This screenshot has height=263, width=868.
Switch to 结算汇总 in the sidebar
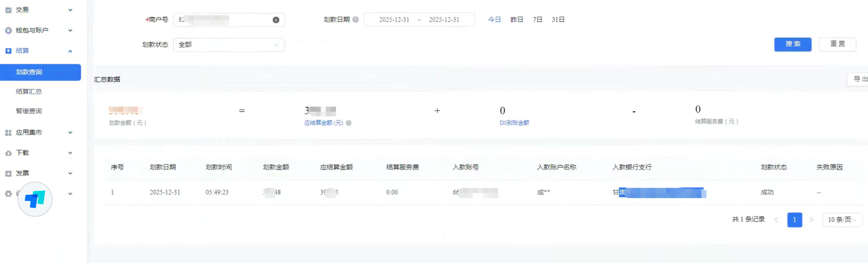29,91
